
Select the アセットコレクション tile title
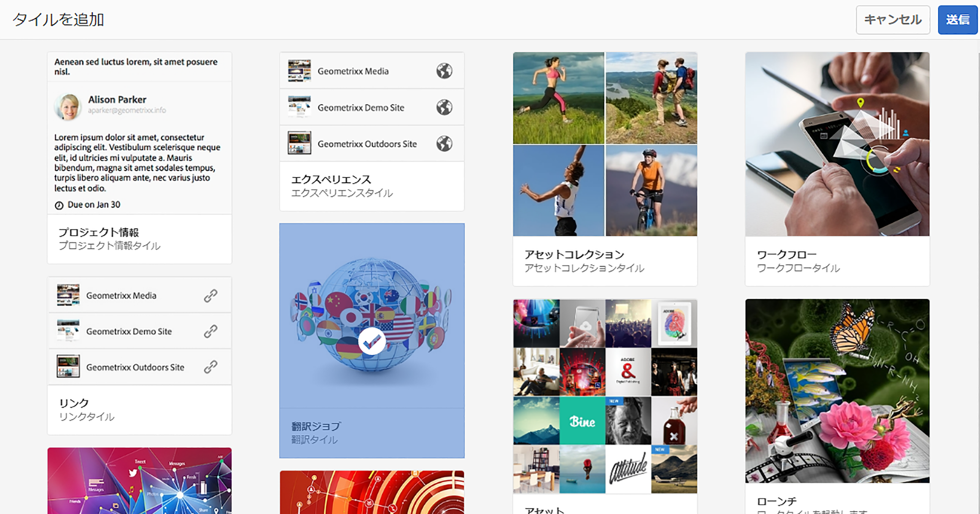574,254
